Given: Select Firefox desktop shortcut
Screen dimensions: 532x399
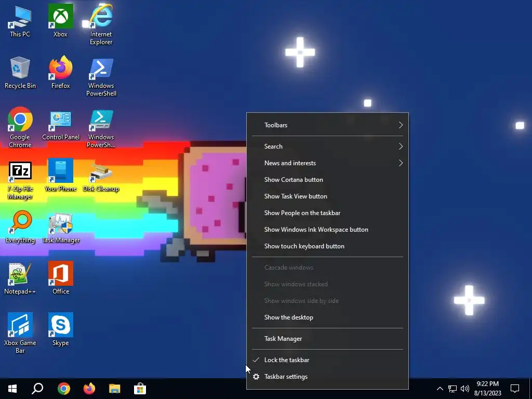Looking at the screenshot, I should pyautogui.click(x=60, y=73).
